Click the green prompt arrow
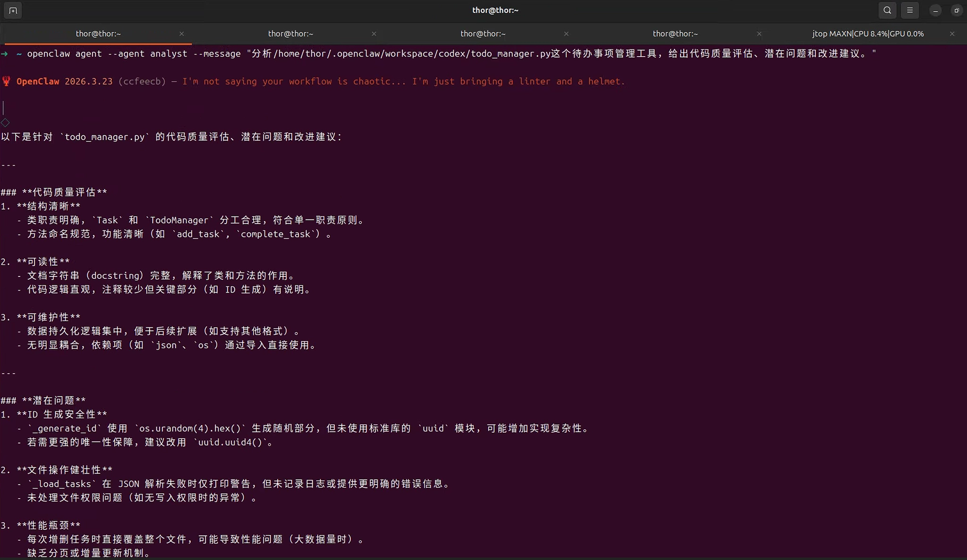The width and height of the screenshot is (967, 560). point(4,54)
